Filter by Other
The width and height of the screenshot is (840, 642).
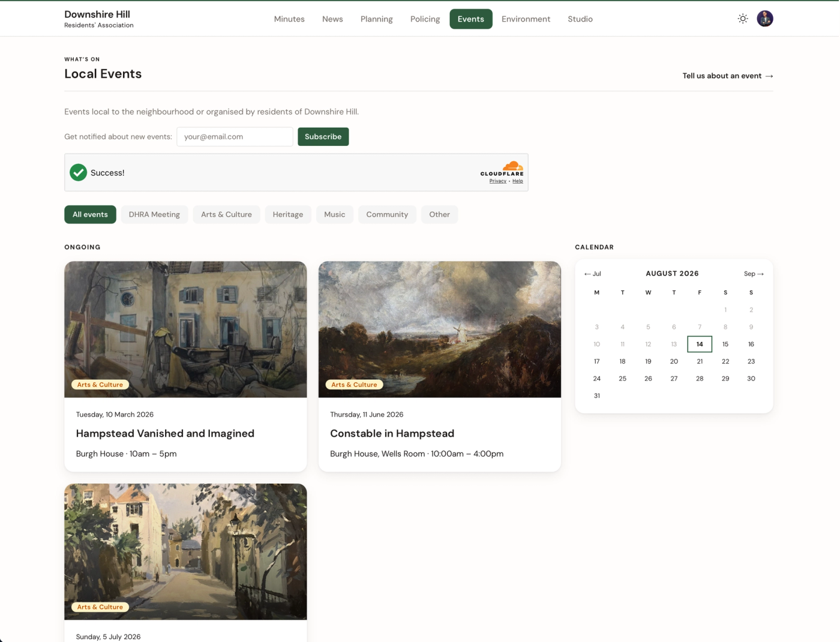click(439, 214)
